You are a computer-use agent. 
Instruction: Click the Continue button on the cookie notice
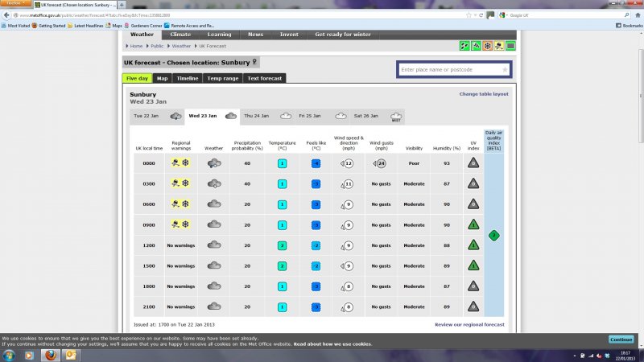pos(621,339)
